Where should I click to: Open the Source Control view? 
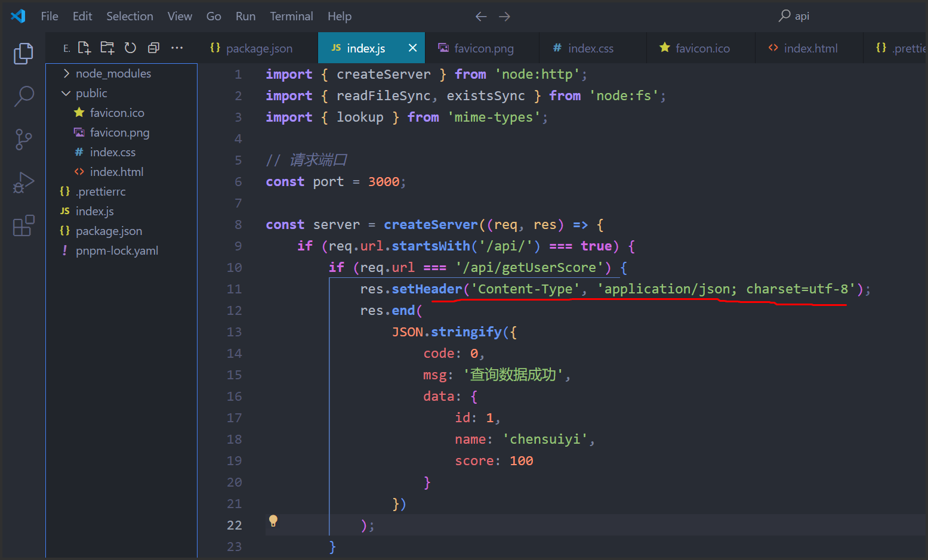pyautogui.click(x=23, y=140)
